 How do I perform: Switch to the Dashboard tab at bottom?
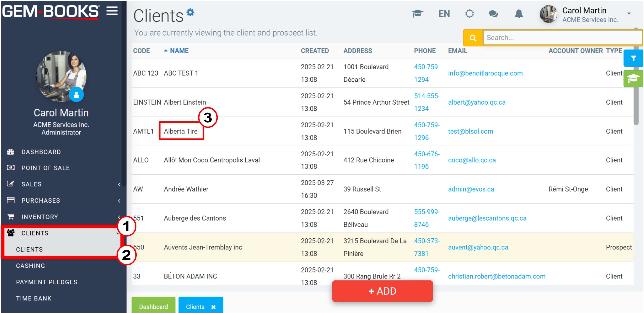click(153, 307)
